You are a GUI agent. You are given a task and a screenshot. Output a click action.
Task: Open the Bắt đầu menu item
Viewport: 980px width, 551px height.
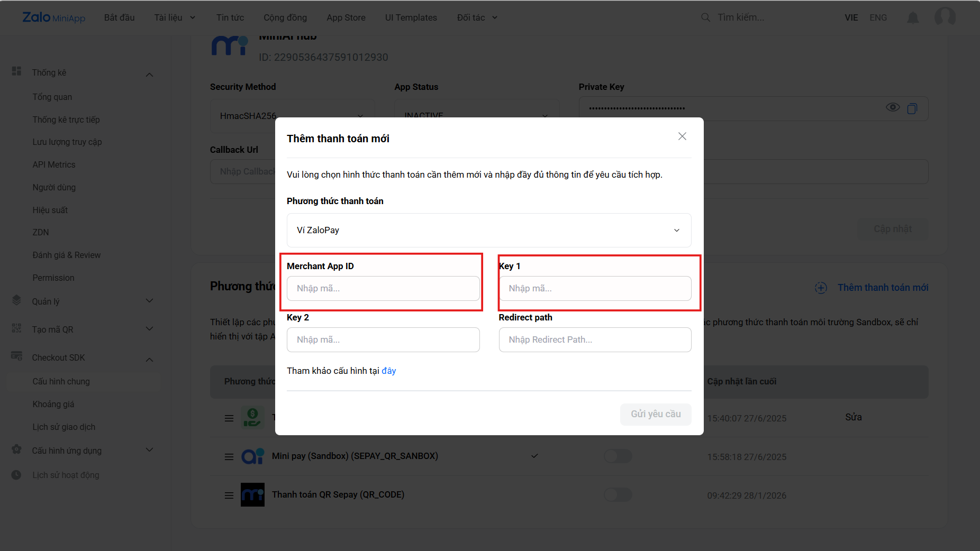(119, 17)
